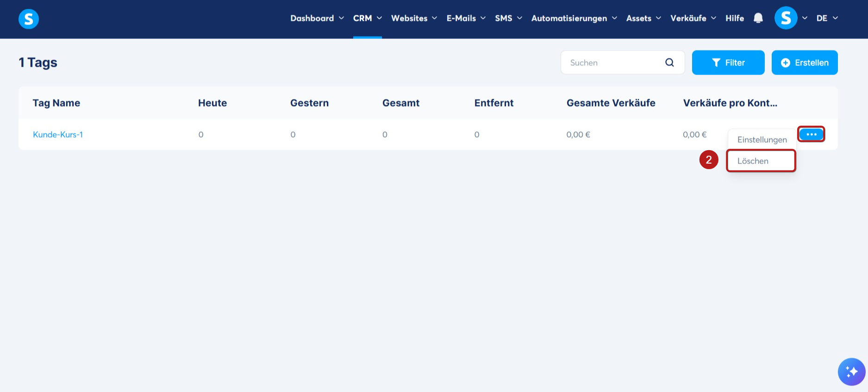Click the Gesamt column header
Screen dimensions: 868x392
pos(401,103)
